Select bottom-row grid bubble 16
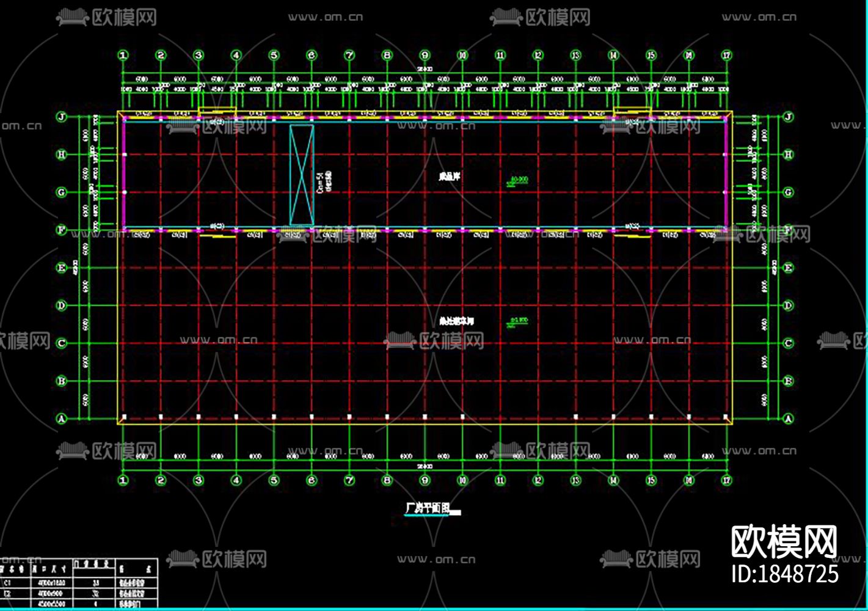 689,480
